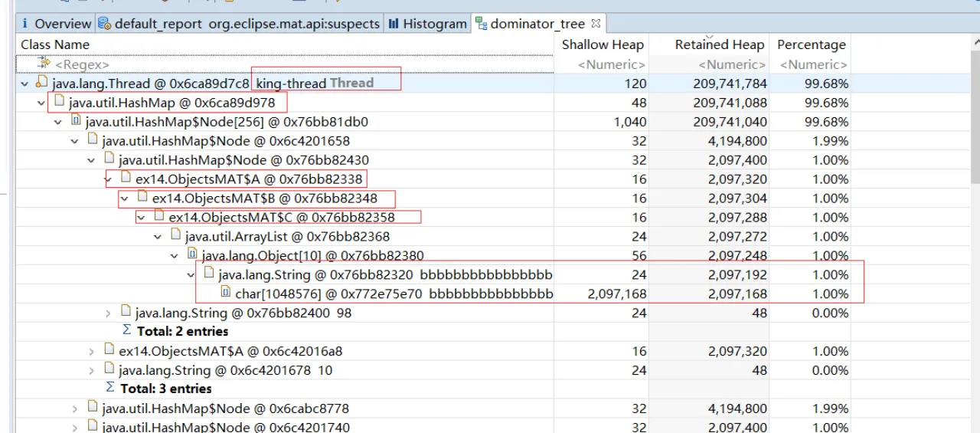Click array icon beside HashMap$Node[256] @ 0x76bb81db0
The width and height of the screenshot is (980, 433).
point(76,121)
